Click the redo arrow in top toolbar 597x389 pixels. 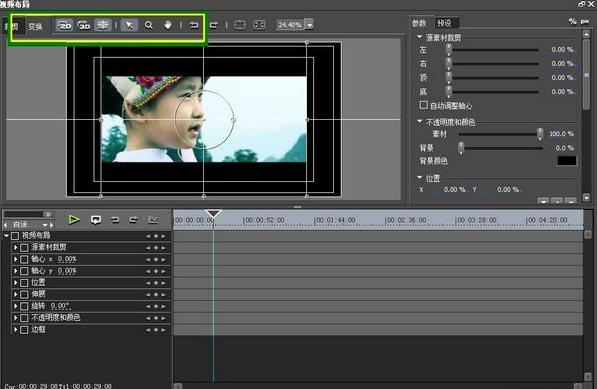[x=214, y=25]
